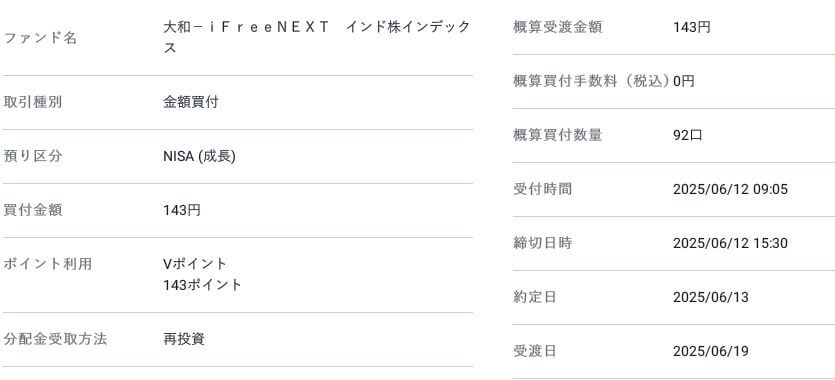Select the 92口 estimated quantity value
835x380 pixels.
coord(687,135)
